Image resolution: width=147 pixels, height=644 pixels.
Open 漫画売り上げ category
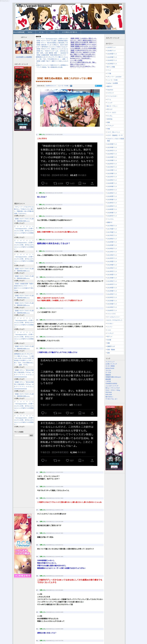(x=111, y=346)
